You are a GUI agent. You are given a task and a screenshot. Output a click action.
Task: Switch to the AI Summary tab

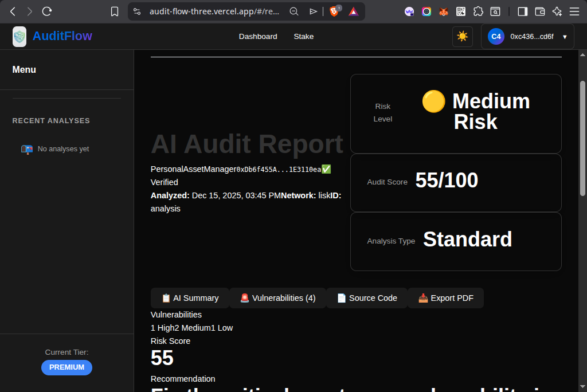[x=190, y=298]
